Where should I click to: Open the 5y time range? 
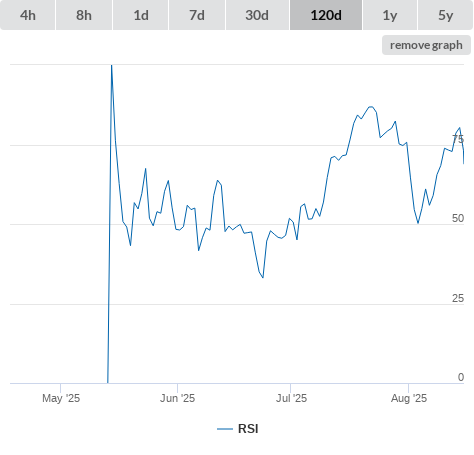coord(446,15)
